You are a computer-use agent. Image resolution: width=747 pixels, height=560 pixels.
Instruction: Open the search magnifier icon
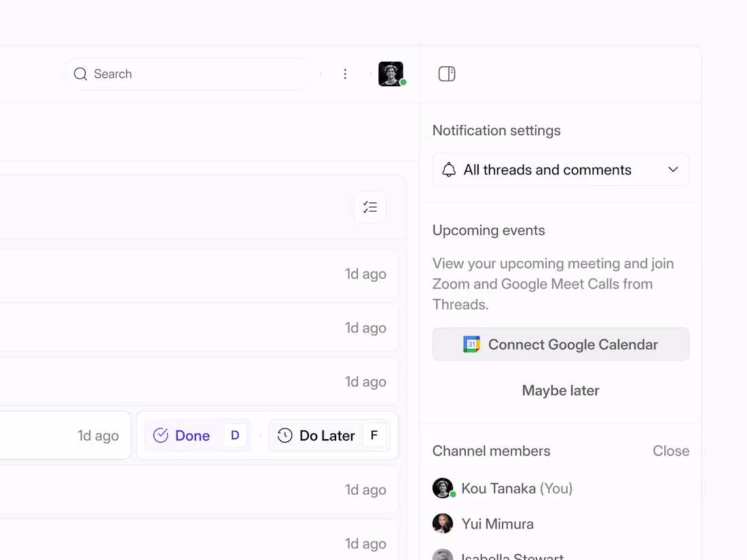[80, 73]
